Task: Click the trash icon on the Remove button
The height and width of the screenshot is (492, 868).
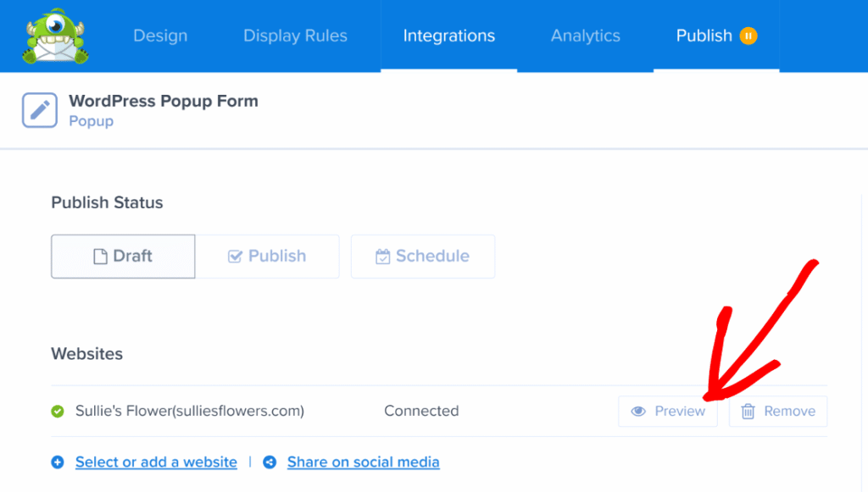Action: 749,411
